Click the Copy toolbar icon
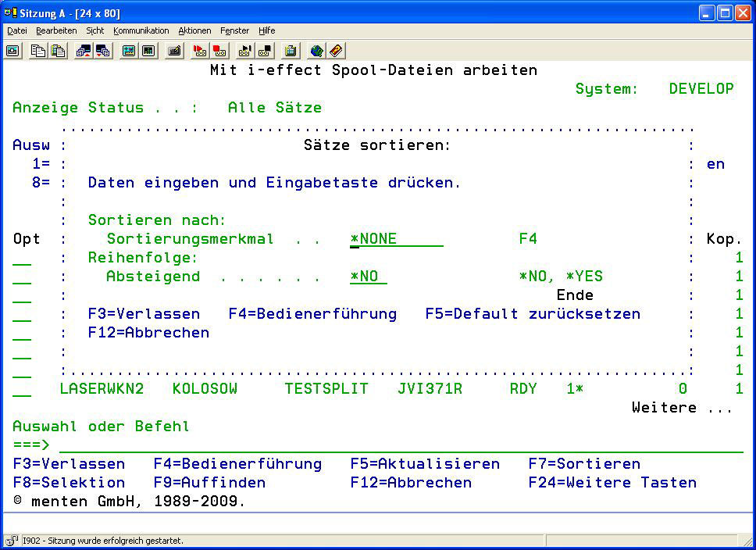Viewport: 756px width, 550px height. click(x=38, y=51)
